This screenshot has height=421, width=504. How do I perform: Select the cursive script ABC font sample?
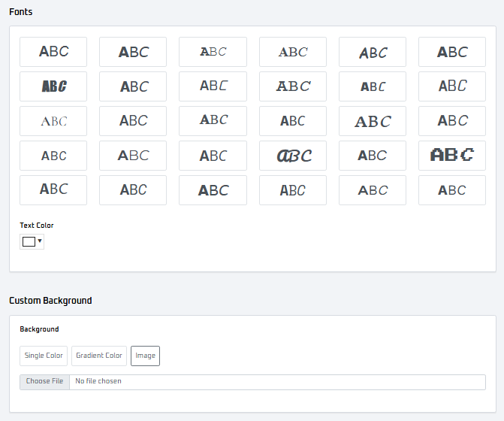293,156
